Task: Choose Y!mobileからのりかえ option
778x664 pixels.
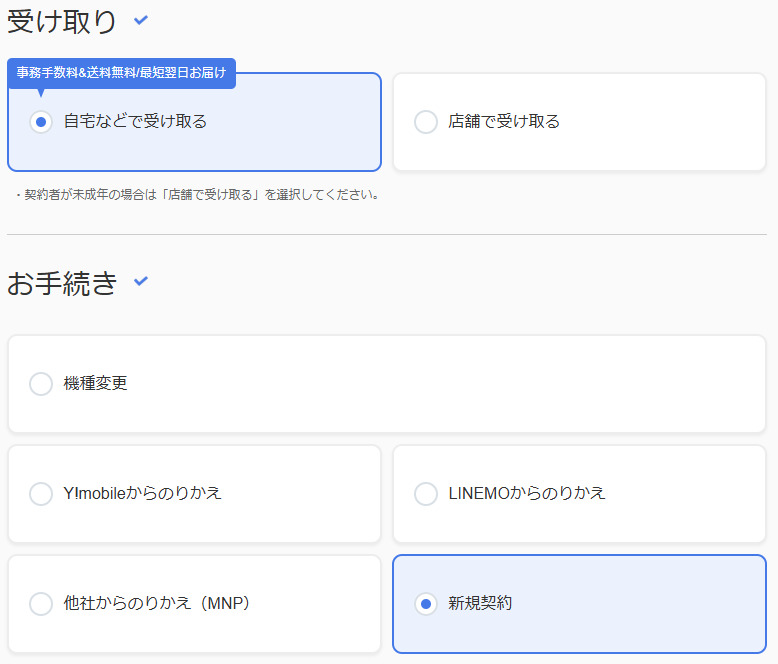Action: click(41, 494)
